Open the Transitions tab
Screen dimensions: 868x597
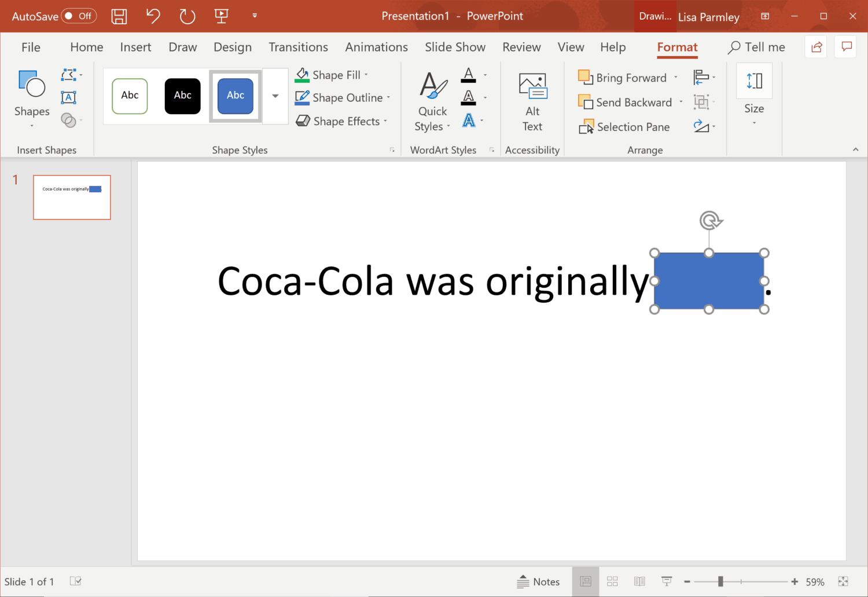click(x=298, y=47)
